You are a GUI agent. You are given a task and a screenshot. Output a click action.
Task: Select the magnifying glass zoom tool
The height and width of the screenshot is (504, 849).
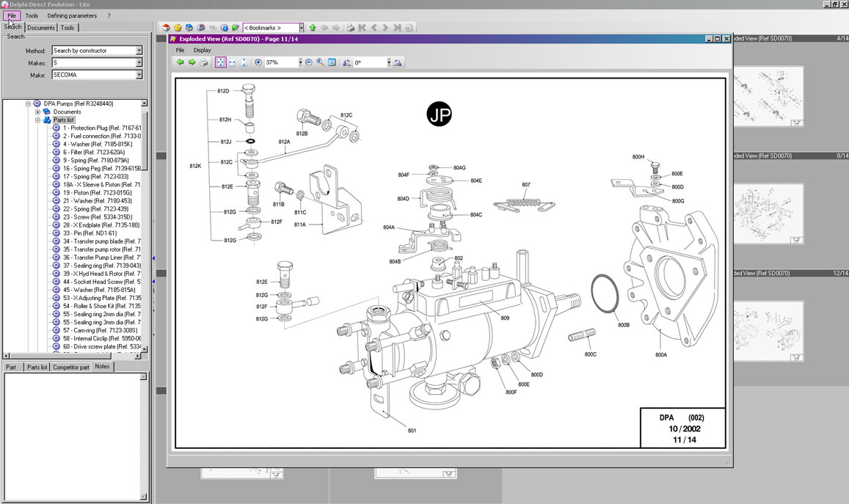click(321, 62)
